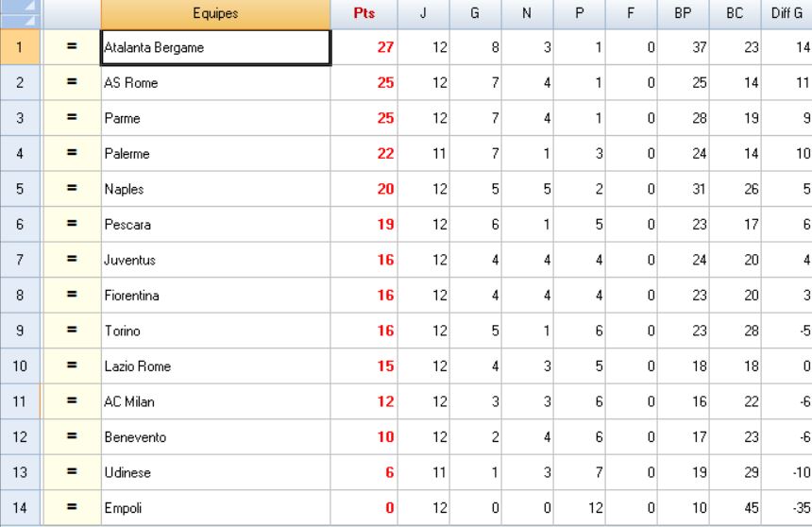
Task: Select the equals trend icon for Naples
Action: click(x=72, y=189)
